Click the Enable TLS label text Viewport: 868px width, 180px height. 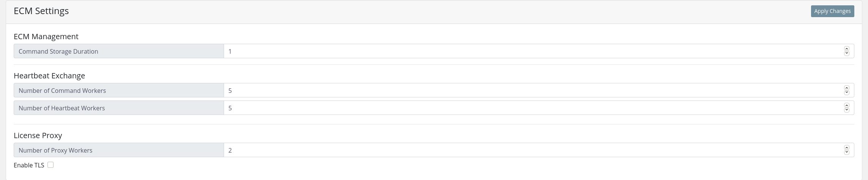coord(29,165)
